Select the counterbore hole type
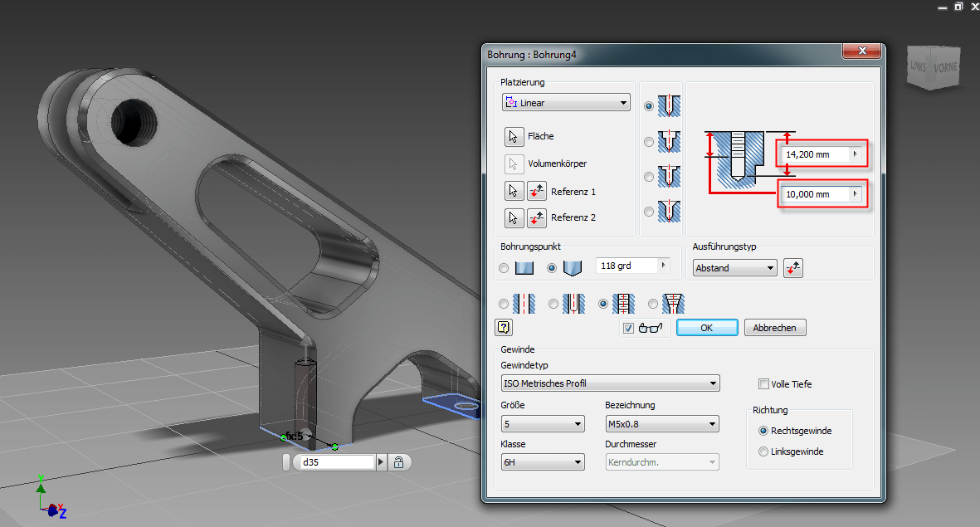 (x=649, y=142)
